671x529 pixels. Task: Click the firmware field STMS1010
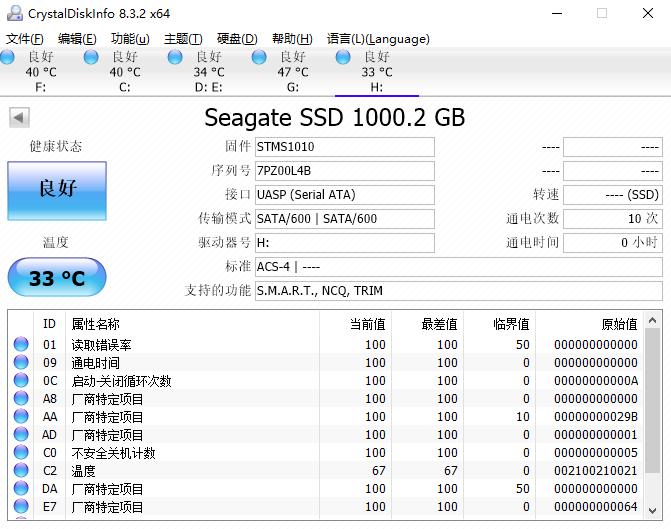point(345,147)
